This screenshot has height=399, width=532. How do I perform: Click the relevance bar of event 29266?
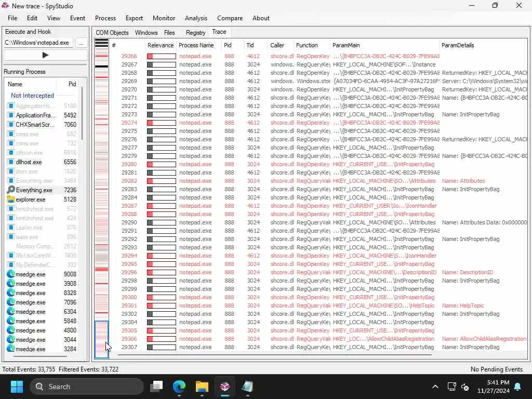[162, 56]
